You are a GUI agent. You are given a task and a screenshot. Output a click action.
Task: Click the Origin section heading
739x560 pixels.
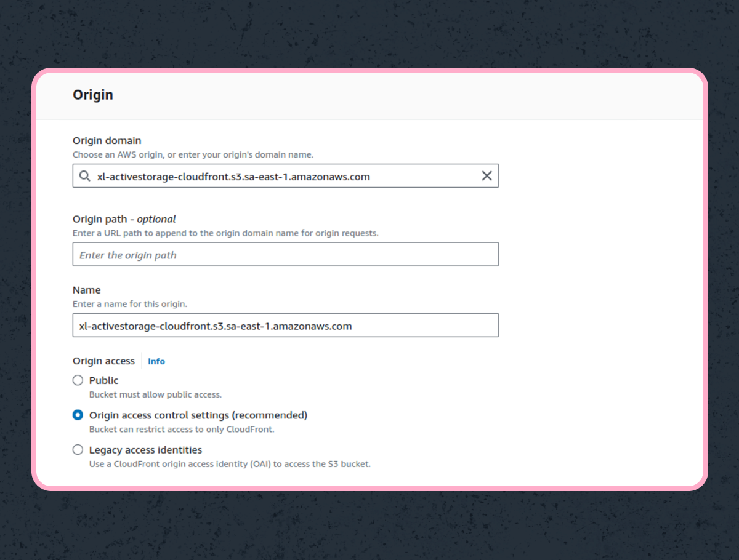point(93,95)
